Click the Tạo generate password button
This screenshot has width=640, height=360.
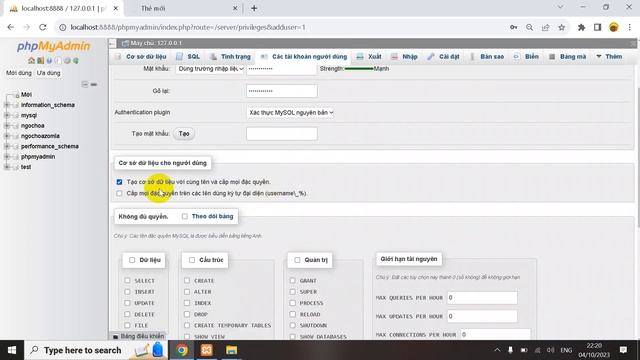pos(184,133)
